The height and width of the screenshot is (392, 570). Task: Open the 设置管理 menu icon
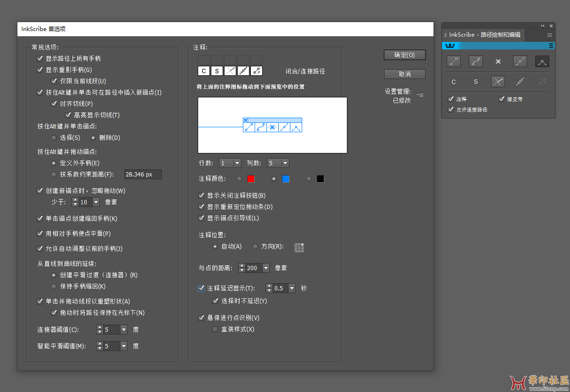[420, 95]
